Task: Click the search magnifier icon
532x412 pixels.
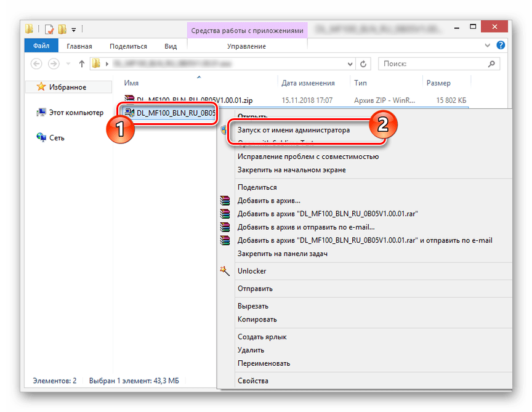Action: click(491, 64)
